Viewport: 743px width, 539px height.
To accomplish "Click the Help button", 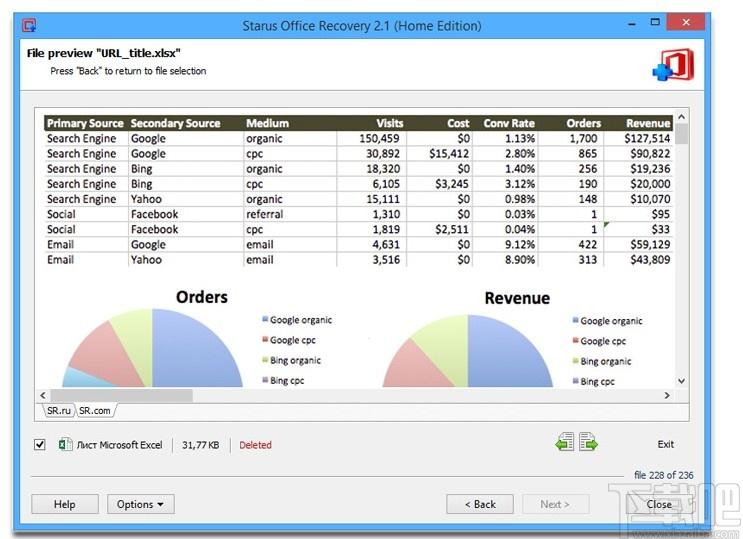I will pos(65,504).
